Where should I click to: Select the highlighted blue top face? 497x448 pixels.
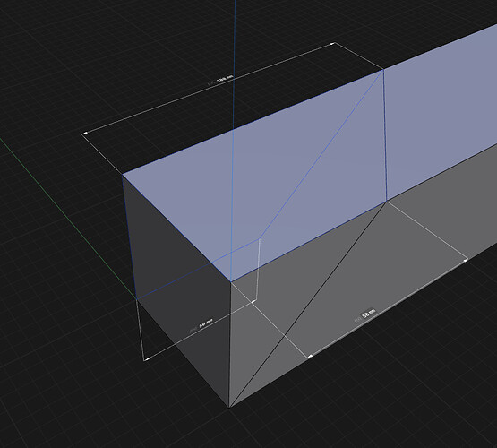click(x=253, y=177)
